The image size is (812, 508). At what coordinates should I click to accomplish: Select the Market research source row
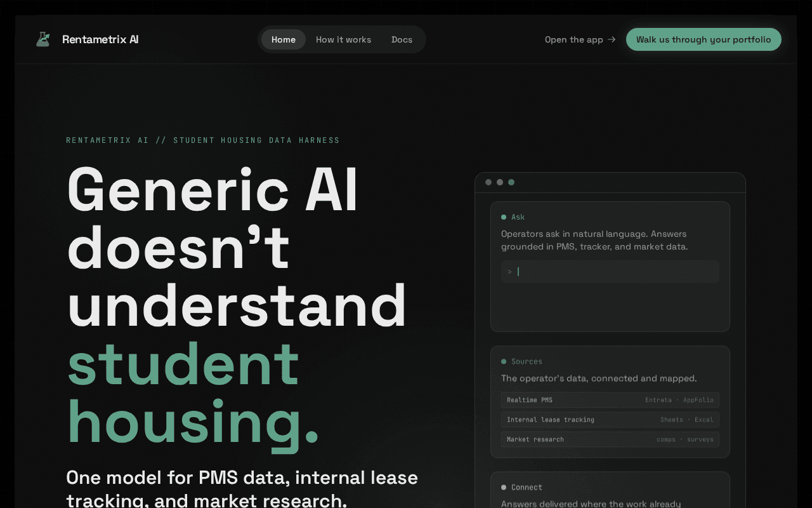[610, 439]
